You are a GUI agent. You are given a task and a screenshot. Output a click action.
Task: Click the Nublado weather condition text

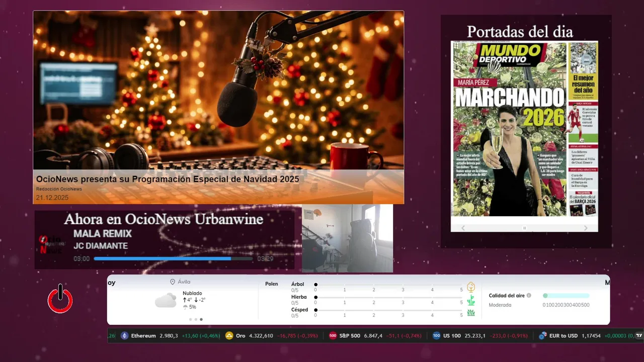pyautogui.click(x=192, y=293)
